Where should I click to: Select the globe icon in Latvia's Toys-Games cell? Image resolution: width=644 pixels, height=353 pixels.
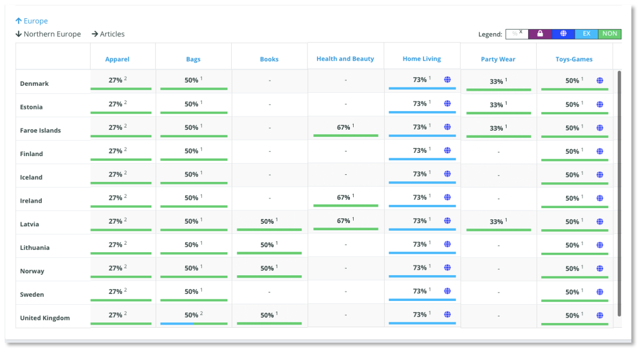[599, 221]
